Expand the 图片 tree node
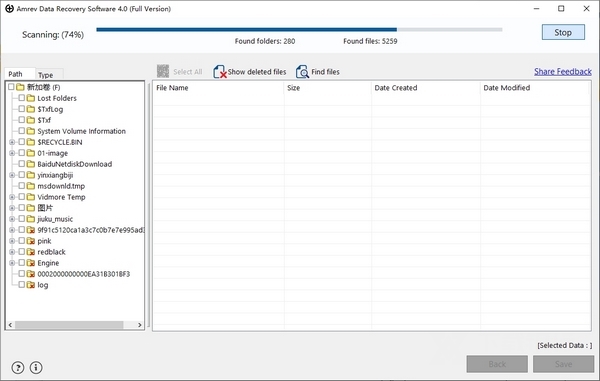Screen dimensions: 600x381 pos(12,208)
